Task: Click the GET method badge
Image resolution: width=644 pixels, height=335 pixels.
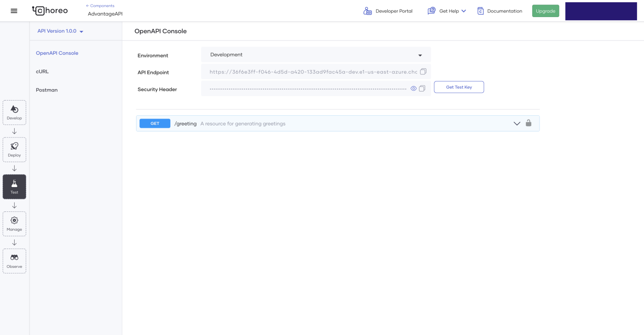Action: (155, 124)
